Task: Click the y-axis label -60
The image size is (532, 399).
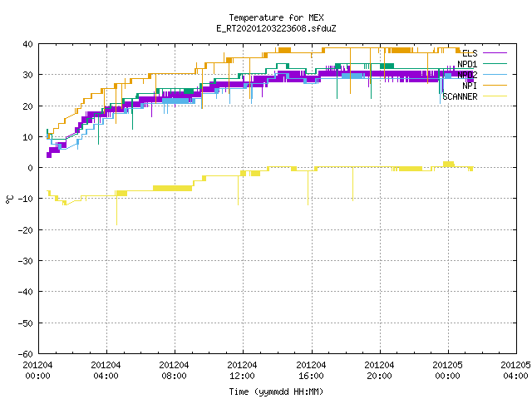Action: tap(26, 354)
